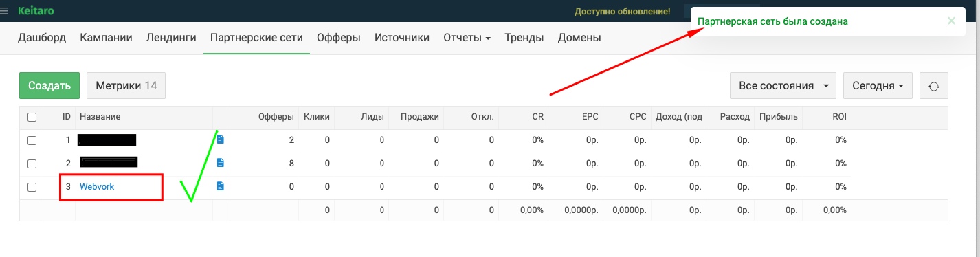Expand the Все состояния dropdown
Image resolution: width=980 pixels, height=257 pixels.
783,86
